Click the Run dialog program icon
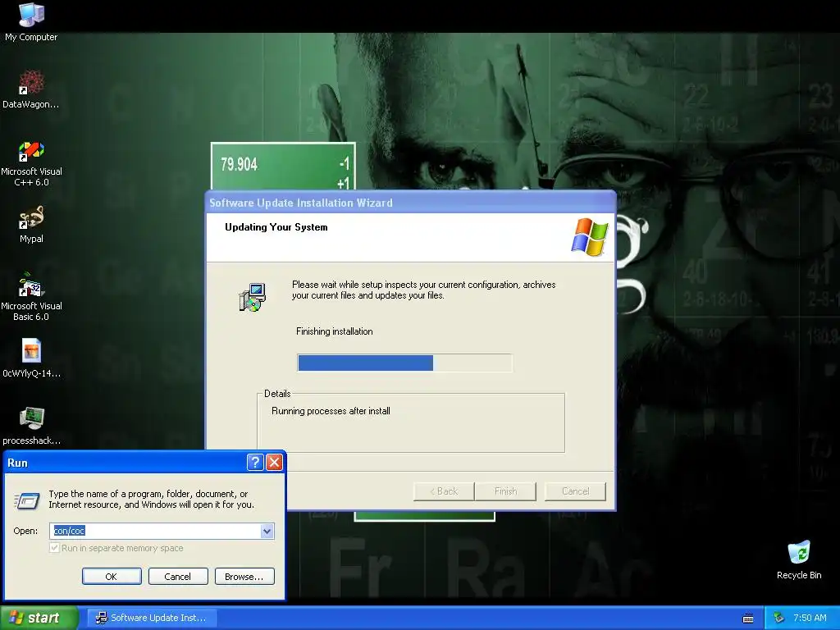Viewport: 840px width, 630px height. [26, 500]
